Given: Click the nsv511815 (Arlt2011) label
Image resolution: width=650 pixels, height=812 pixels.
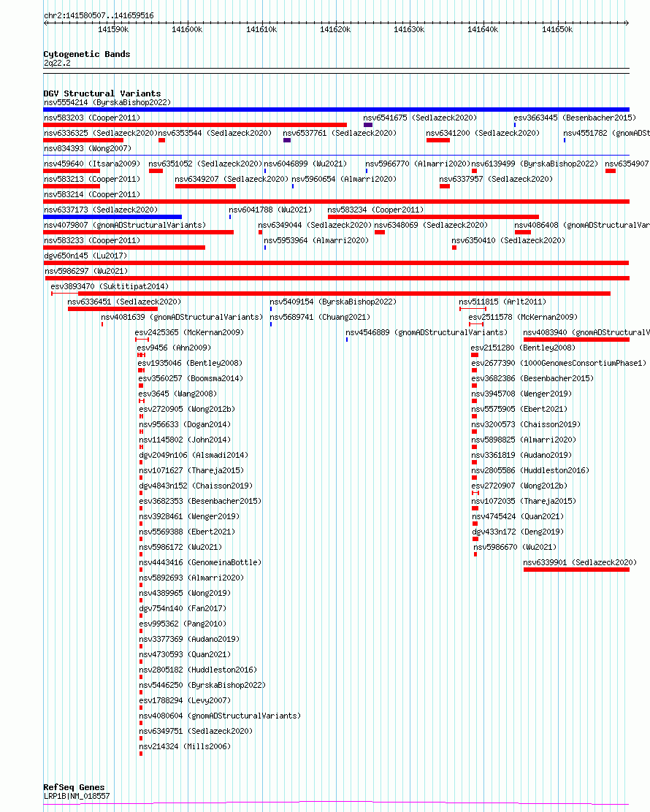Looking at the screenshot, I should click(x=502, y=302).
